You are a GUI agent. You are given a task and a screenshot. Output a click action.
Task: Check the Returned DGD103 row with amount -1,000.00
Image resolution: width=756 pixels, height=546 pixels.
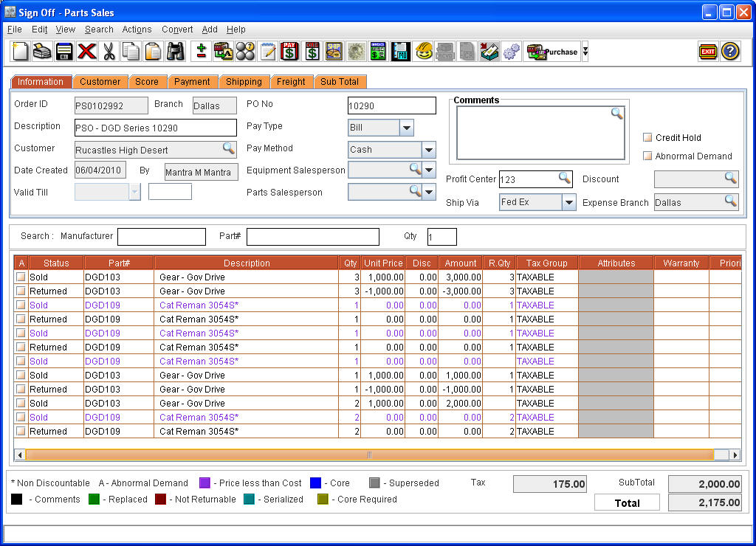(x=21, y=389)
